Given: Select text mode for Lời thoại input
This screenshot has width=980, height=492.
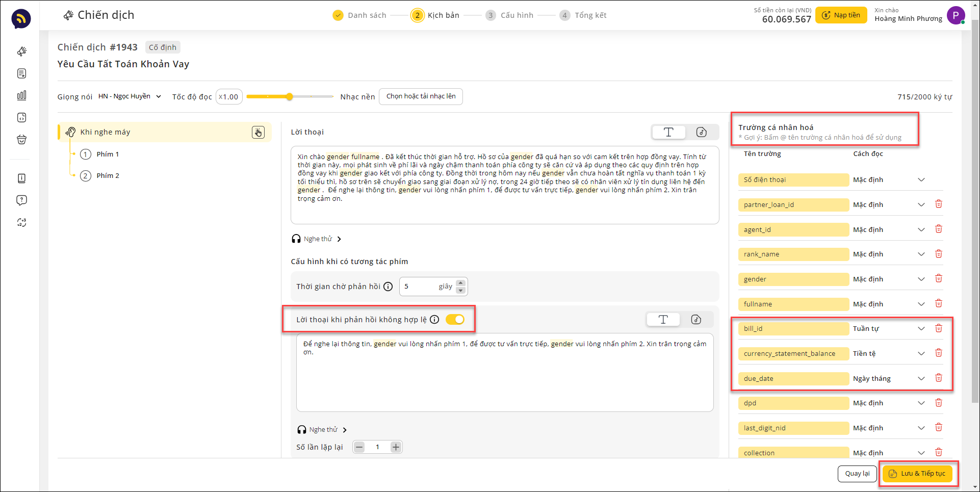Looking at the screenshot, I should point(668,133).
